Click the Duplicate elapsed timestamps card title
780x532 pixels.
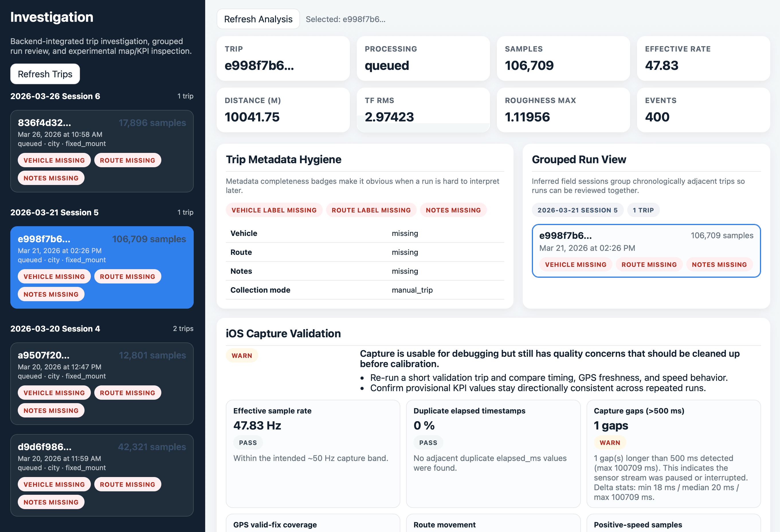coord(469,411)
